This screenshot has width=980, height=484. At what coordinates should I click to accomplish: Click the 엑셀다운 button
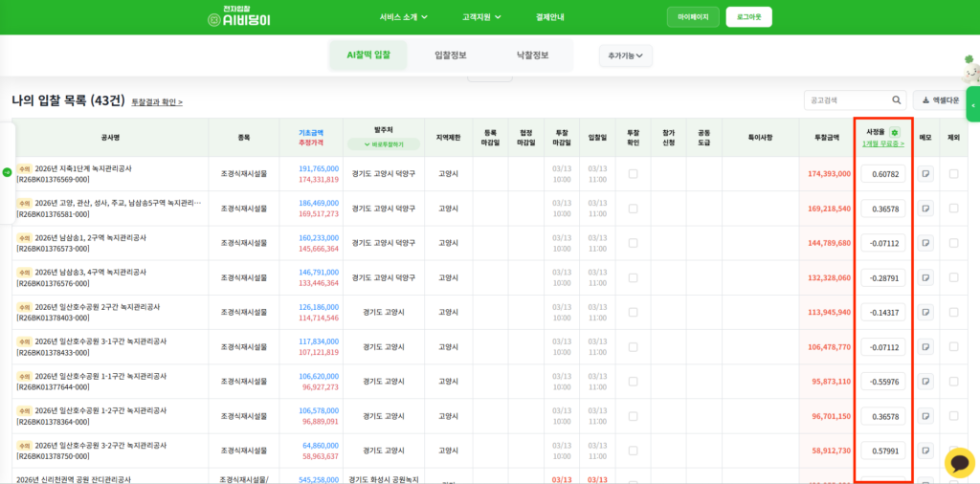coord(936,99)
